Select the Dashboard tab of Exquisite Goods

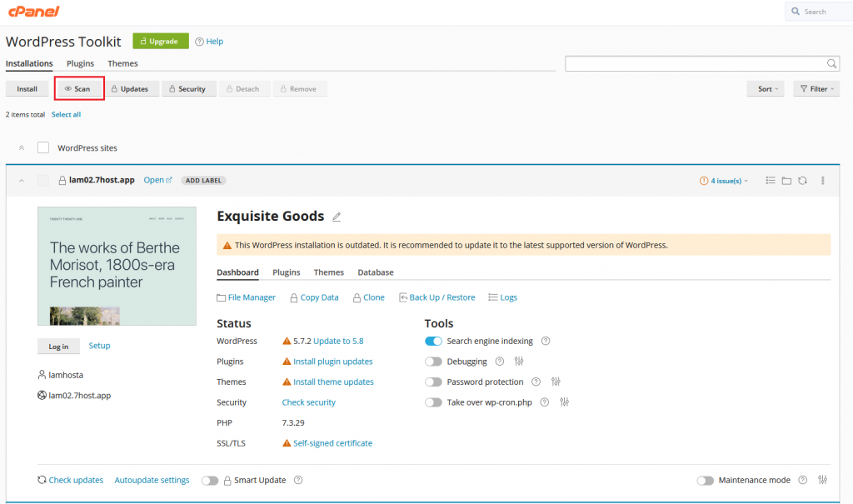point(237,272)
